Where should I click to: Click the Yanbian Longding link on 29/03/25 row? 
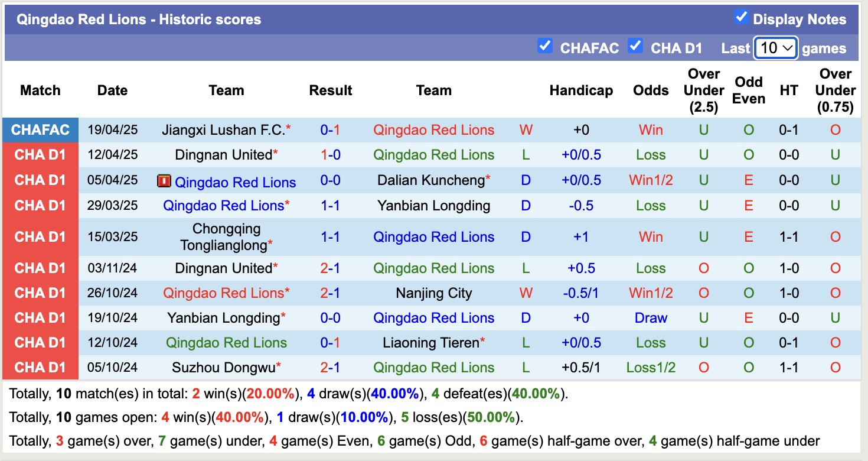(433, 205)
